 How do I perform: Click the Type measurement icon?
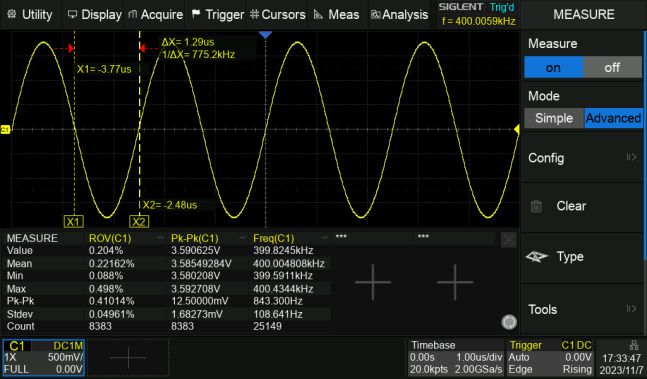(x=537, y=257)
